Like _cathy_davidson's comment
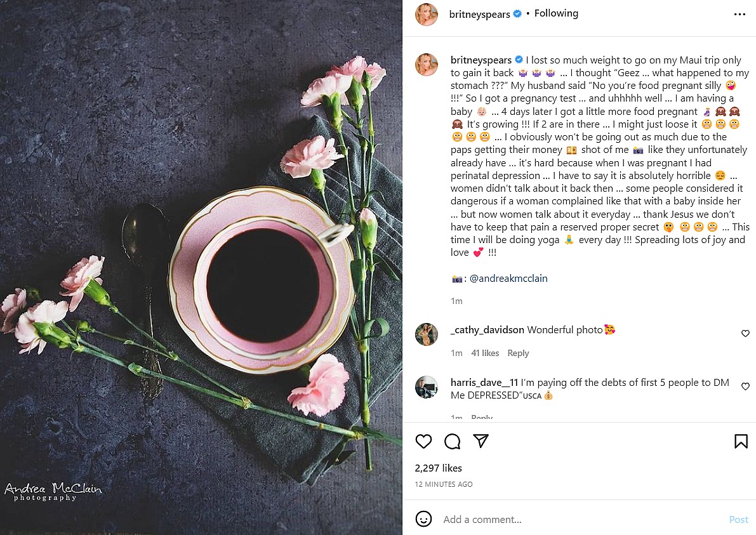Screen dimensions: 756x535 [745, 334]
